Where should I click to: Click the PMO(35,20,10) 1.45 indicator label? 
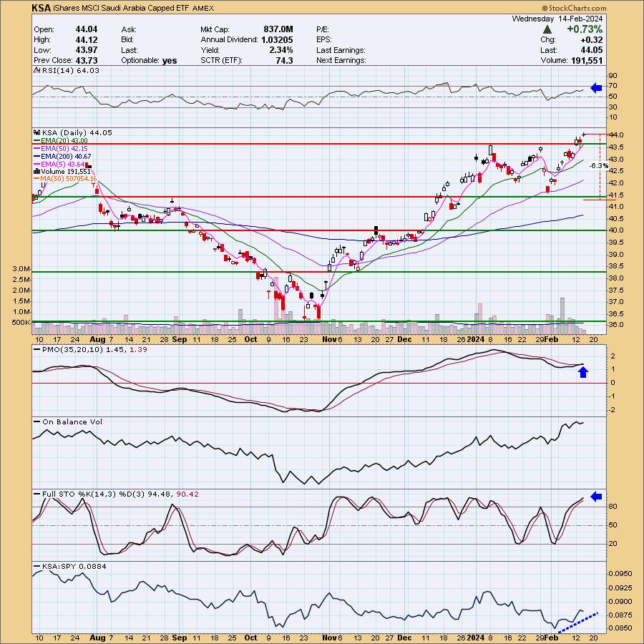84,349
